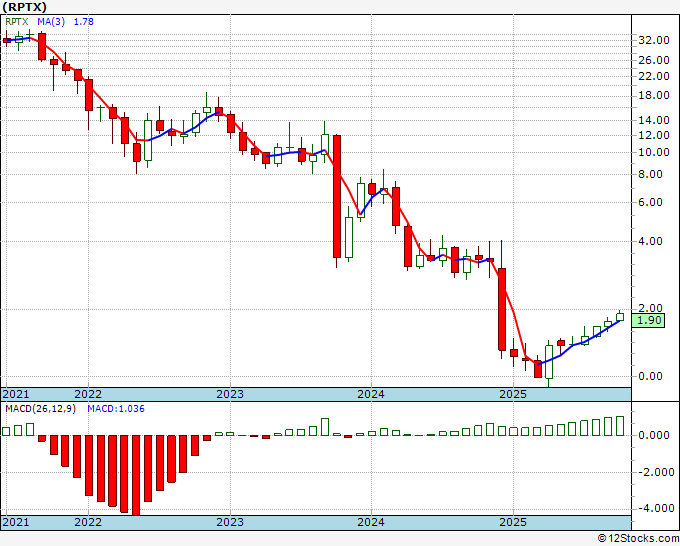The height and width of the screenshot is (546, 680).
Task: Click the MACD:1.036 value label
Action: (x=116, y=409)
